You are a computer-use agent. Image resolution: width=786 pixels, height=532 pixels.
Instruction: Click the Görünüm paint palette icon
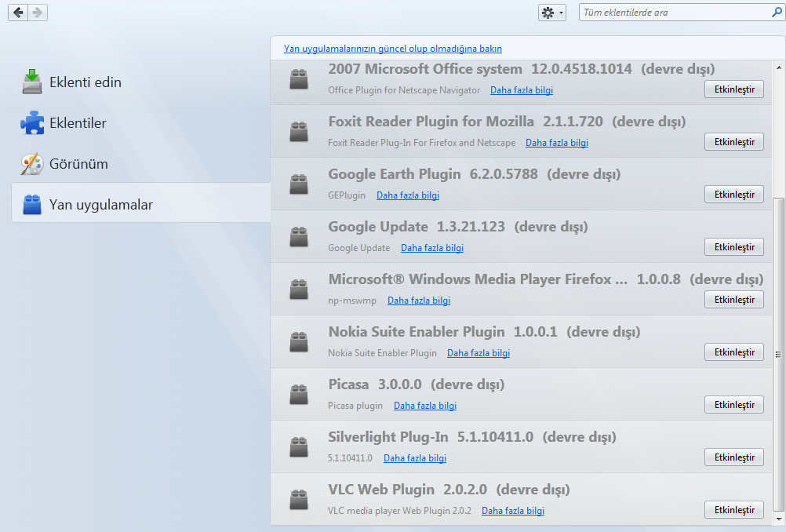pos(32,164)
